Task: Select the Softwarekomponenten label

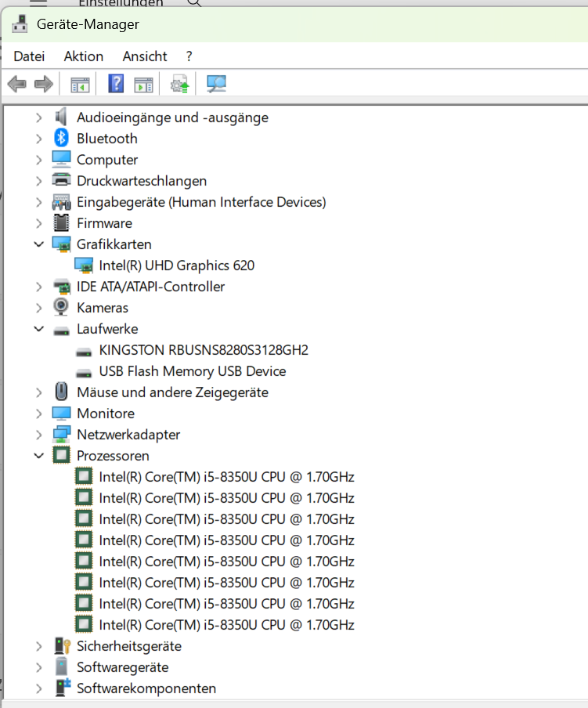Action: (x=146, y=688)
